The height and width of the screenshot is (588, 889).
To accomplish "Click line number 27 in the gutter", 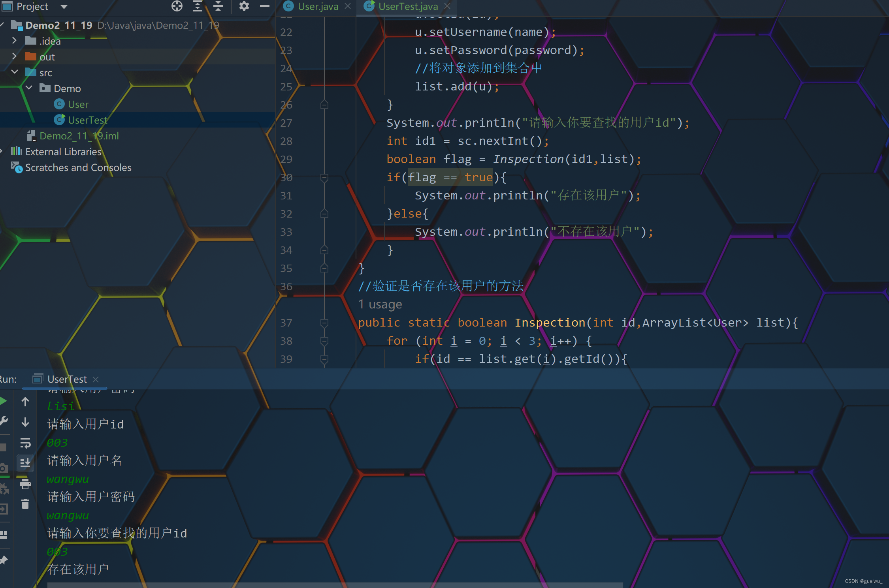I will click(286, 123).
